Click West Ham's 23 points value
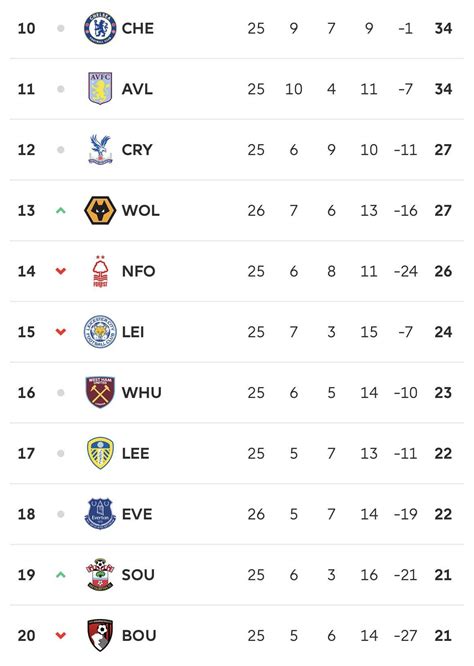Screen dimensions: 474x666 point(443,392)
